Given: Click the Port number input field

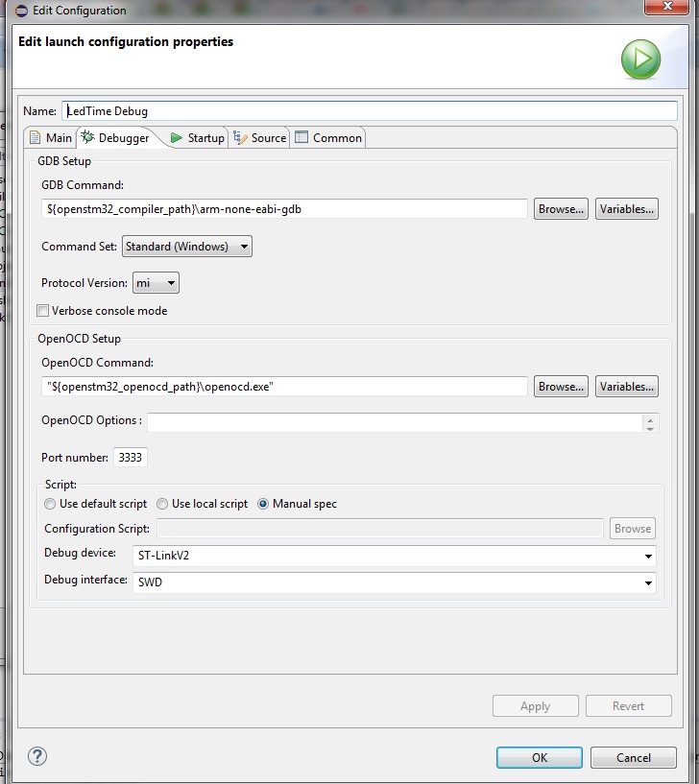Looking at the screenshot, I should point(130,458).
